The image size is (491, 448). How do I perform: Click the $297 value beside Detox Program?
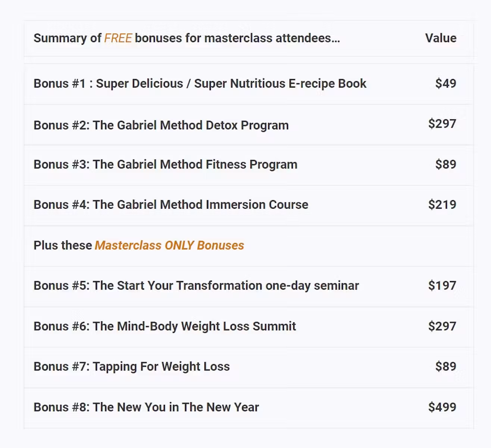[x=442, y=124]
